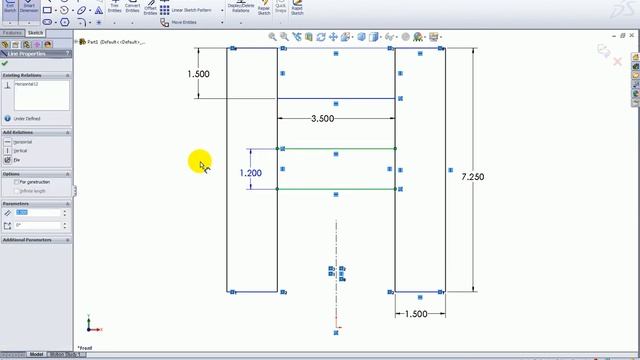The height and width of the screenshot is (360, 640).
Task: Click Zoom to Fit icon
Action: tap(272, 37)
